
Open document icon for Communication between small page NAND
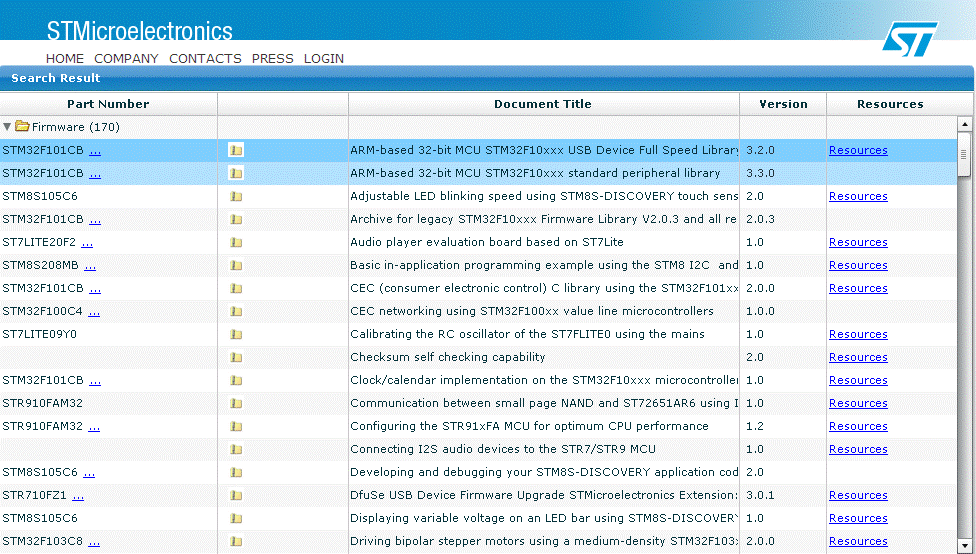236,403
